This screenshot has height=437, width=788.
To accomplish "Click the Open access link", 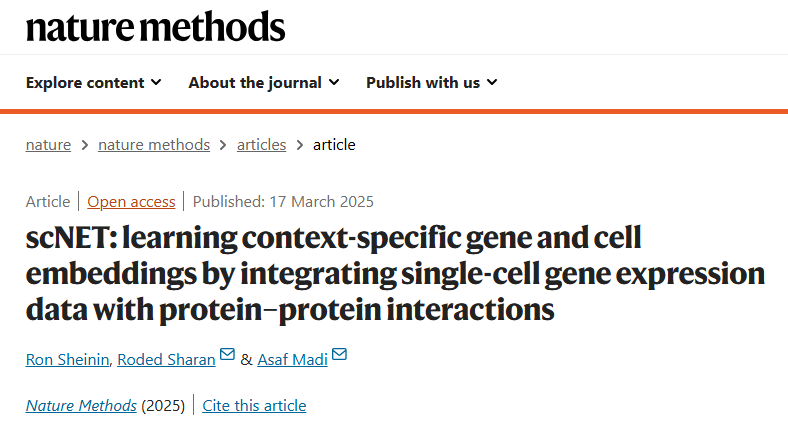I will point(131,202).
